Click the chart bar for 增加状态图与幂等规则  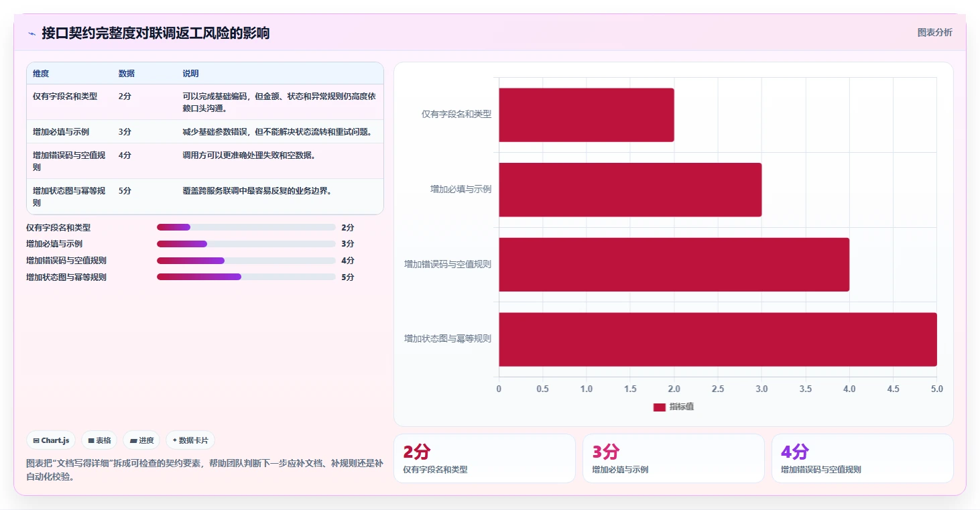point(718,339)
